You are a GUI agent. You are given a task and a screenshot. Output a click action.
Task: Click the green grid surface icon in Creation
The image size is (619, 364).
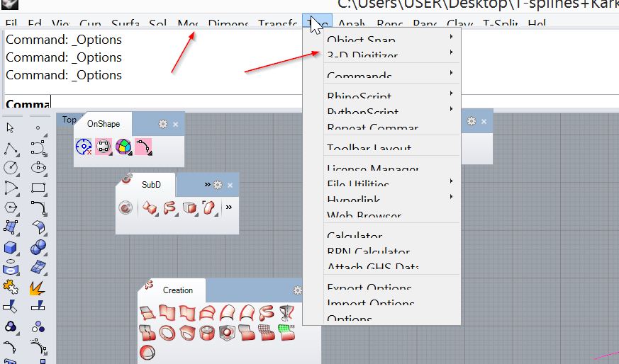pos(286,332)
